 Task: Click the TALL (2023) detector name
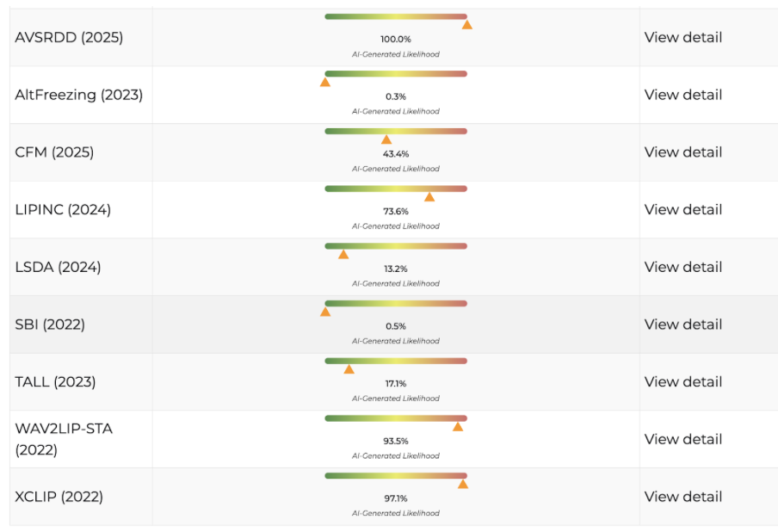pyautogui.click(x=55, y=381)
